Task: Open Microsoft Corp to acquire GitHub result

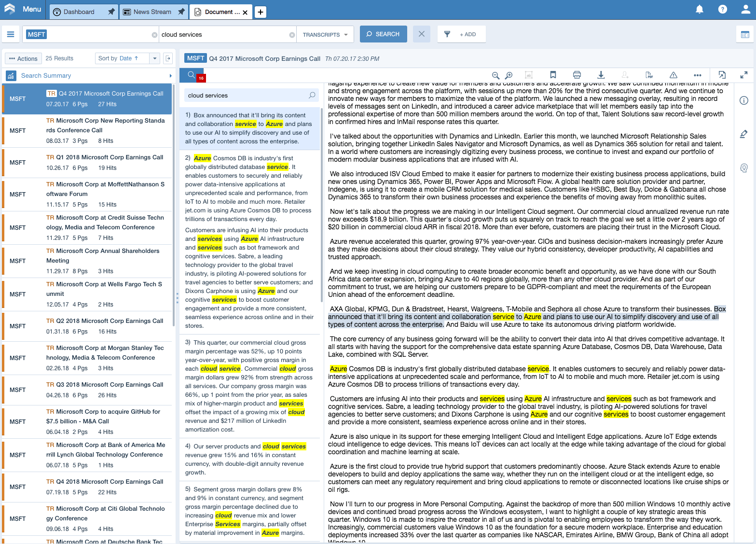Action: pyautogui.click(x=87, y=421)
